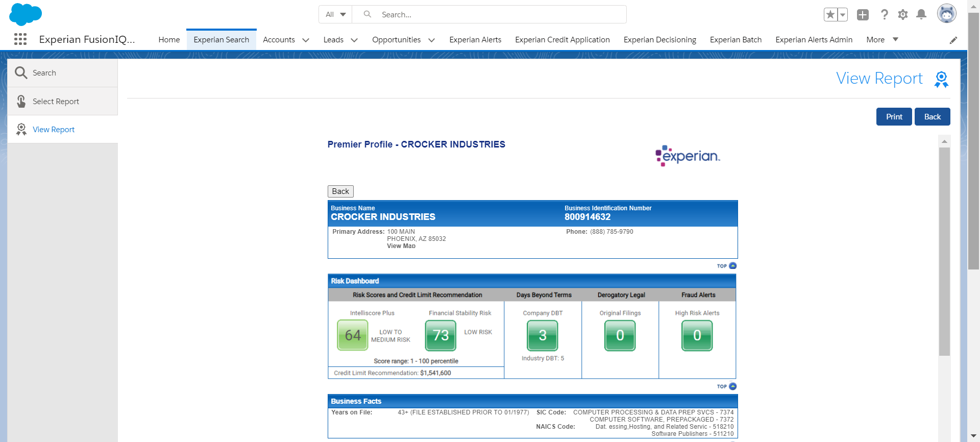Click the award ribbon icon beside View Report heading
980x442 pixels.
[x=941, y=80]
